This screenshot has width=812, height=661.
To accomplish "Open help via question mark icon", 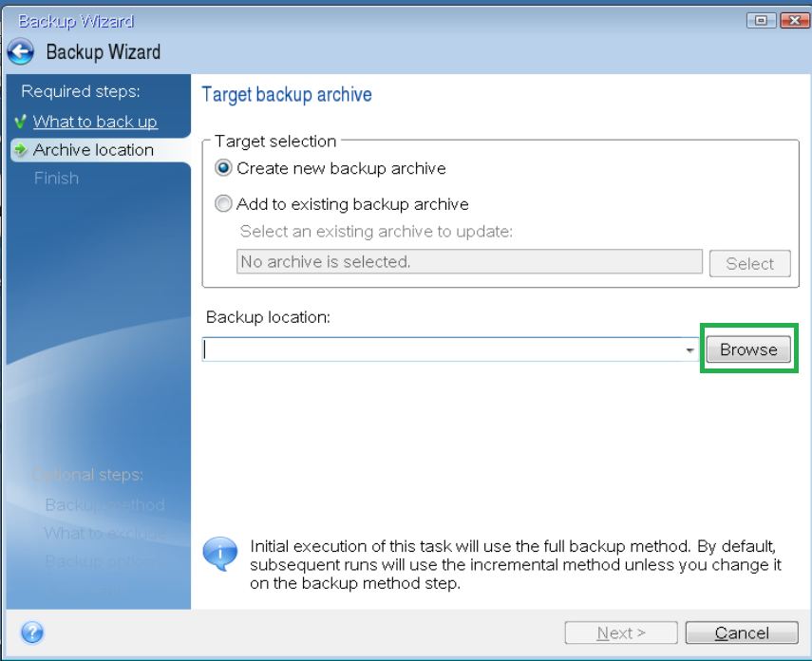I will 31,633.
